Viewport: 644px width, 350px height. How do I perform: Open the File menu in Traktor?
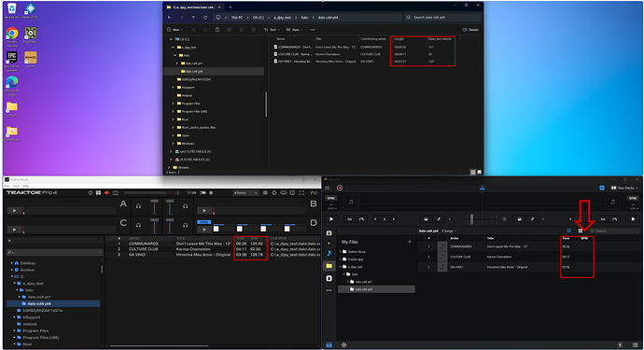click(7, 186)
